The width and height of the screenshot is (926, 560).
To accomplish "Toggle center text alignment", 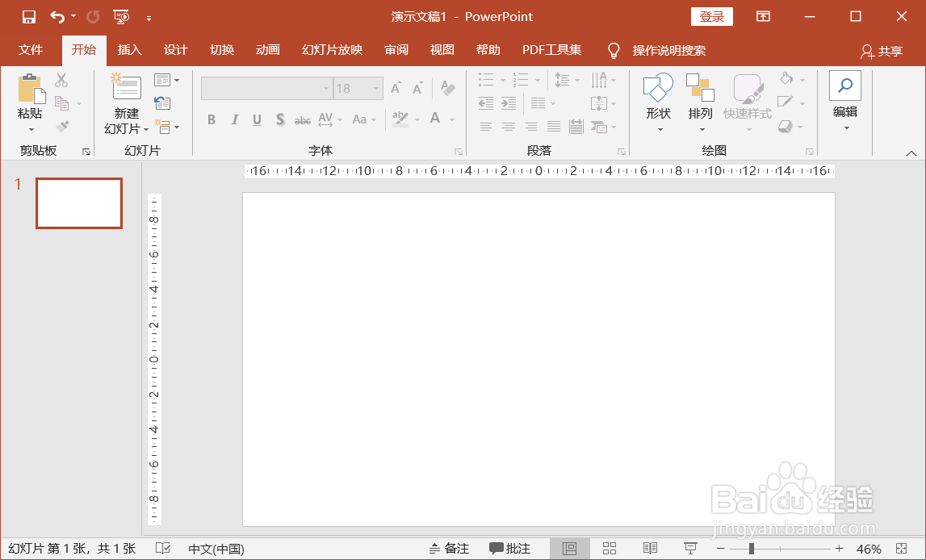I will click(x=508, y=126).
